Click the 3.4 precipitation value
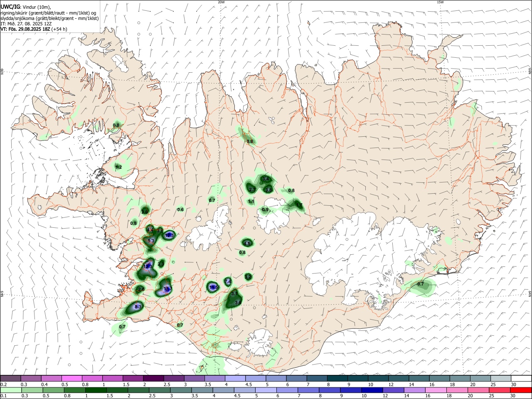Viewport: 532px width, 399px height. (266, 179)
